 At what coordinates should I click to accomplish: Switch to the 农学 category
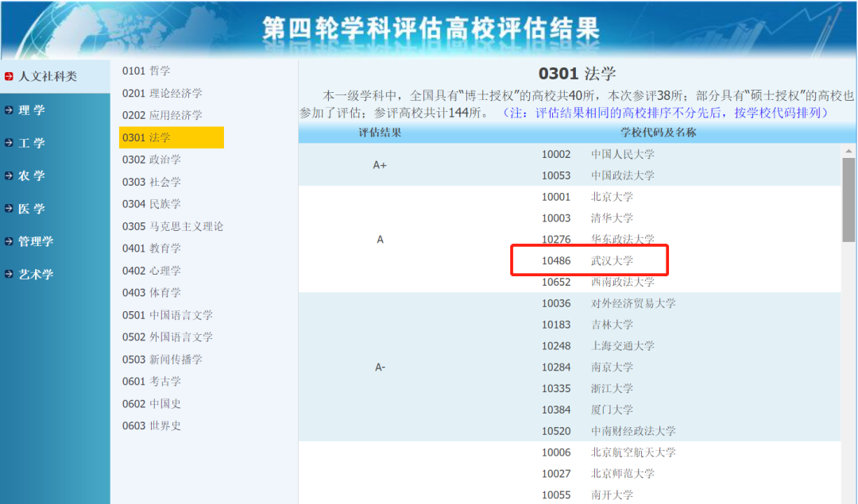pyautogui.click(x=32, y=175)
